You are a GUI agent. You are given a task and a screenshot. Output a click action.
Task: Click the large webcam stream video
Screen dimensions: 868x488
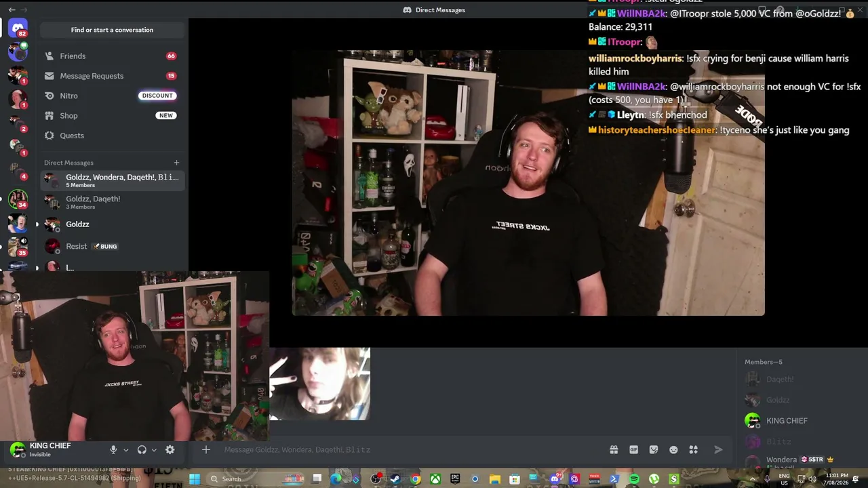point(528,183)
